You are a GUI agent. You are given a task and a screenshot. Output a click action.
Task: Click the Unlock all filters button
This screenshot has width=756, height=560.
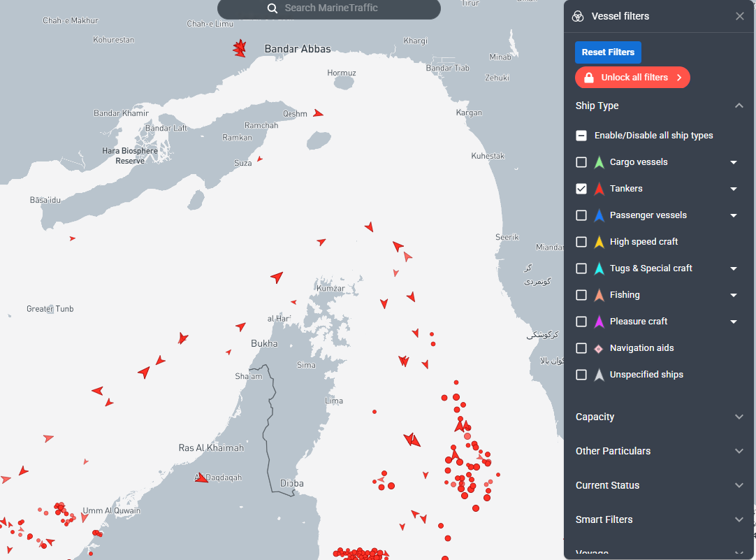[632, 78]
